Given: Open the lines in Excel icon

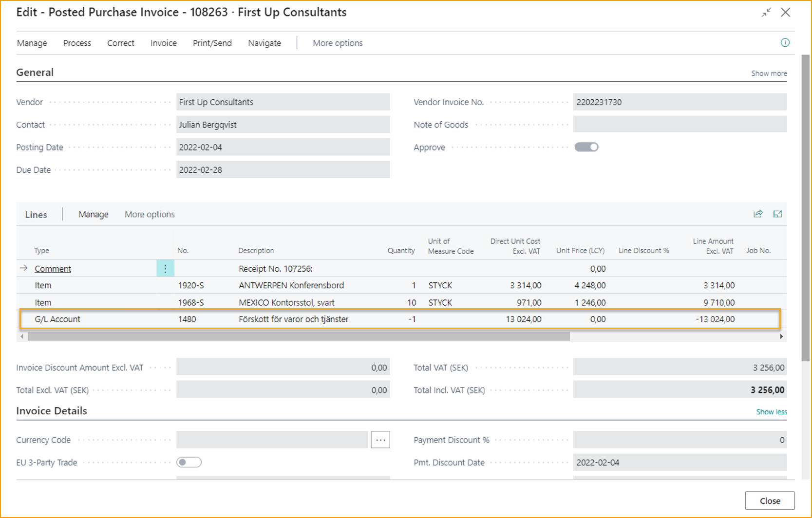Looking at the screenshot, I should [778, 214].
